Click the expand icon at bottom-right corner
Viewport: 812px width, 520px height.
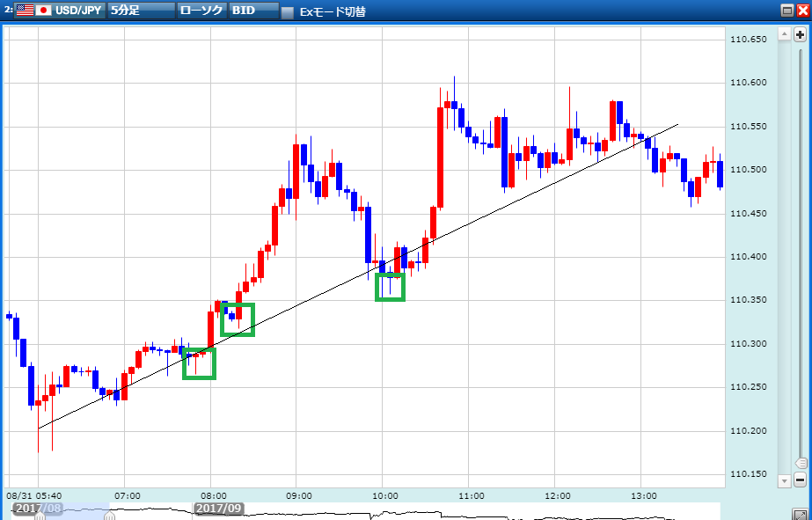pyautogui.click(x=800, y=515)
